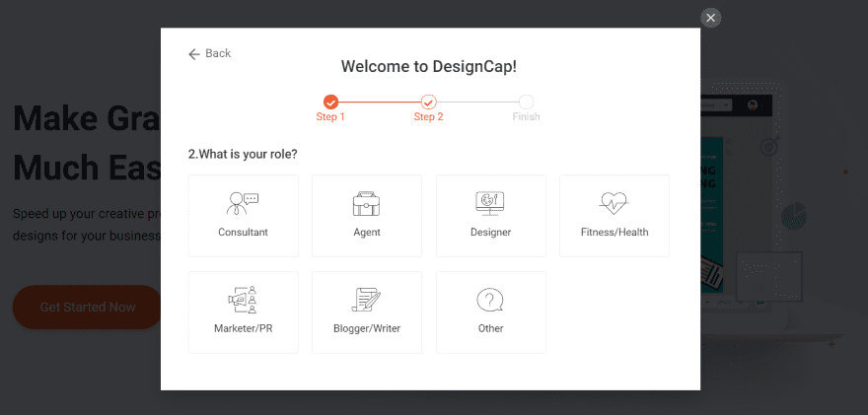Click the Marketer/PR label text
Image resolution: width=868 pixels, height=415 pixels.
(243, 328)
